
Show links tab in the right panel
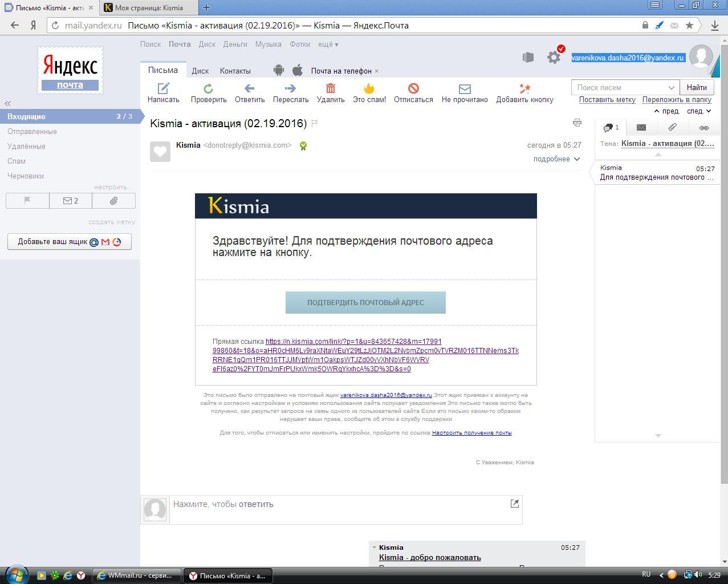tap(704, 128)
